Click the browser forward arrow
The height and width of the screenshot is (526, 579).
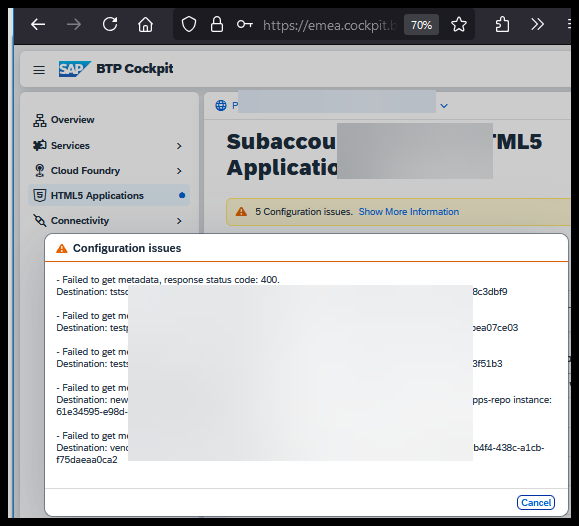(74, 25)
